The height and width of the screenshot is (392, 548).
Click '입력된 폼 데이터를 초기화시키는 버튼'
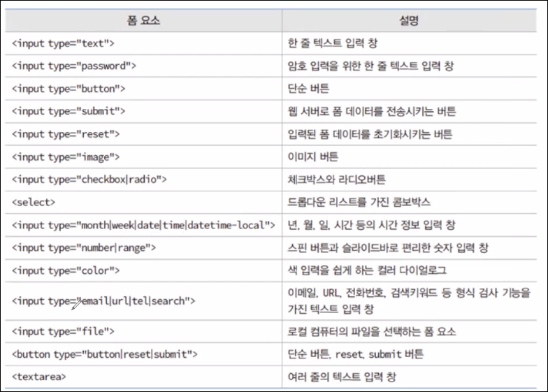370,134
